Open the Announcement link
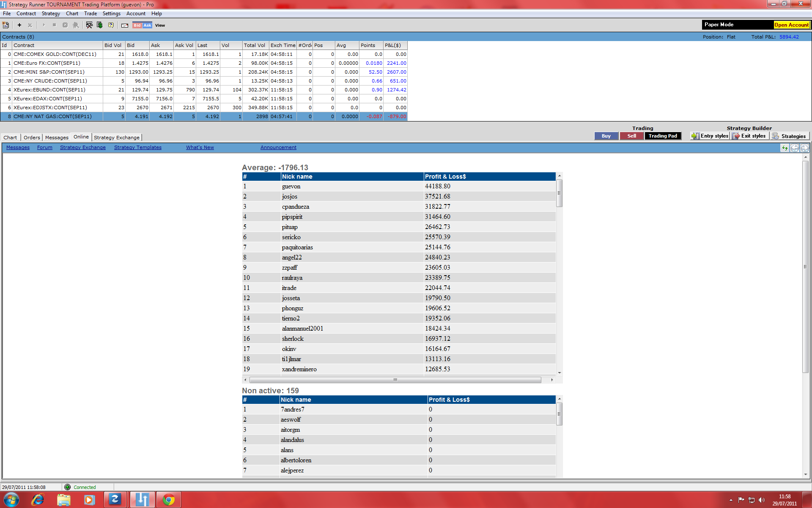Viewport: 812px width, 508px height. tap(278, 147)
